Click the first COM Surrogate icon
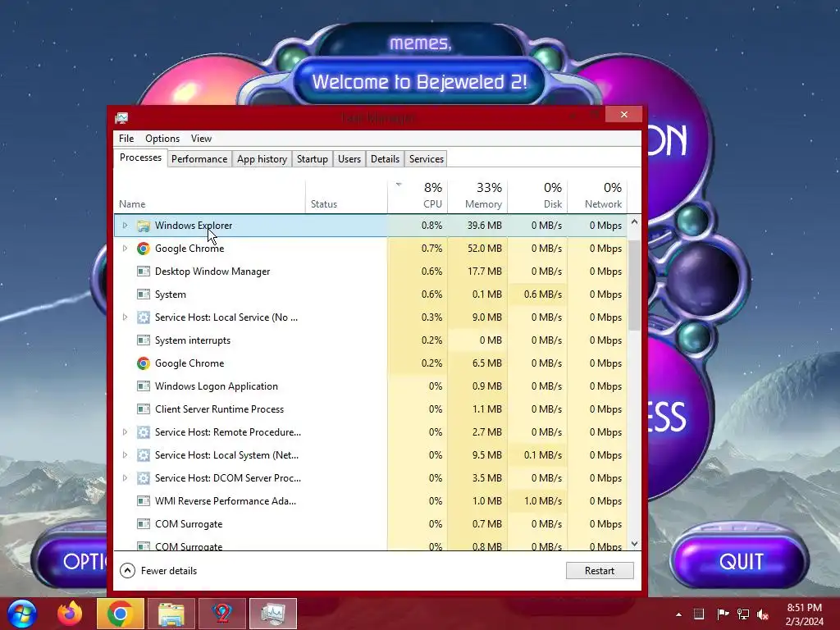 pos(143,524)
